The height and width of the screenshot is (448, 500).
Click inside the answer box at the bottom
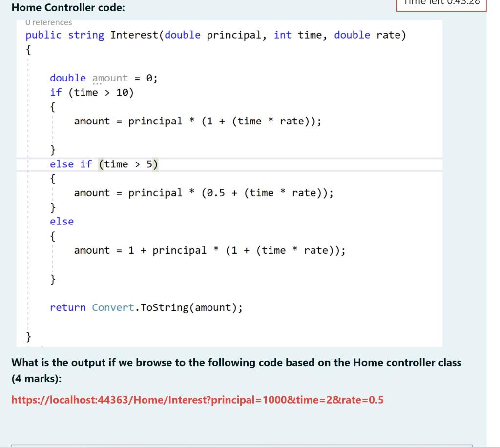point(244,445)
